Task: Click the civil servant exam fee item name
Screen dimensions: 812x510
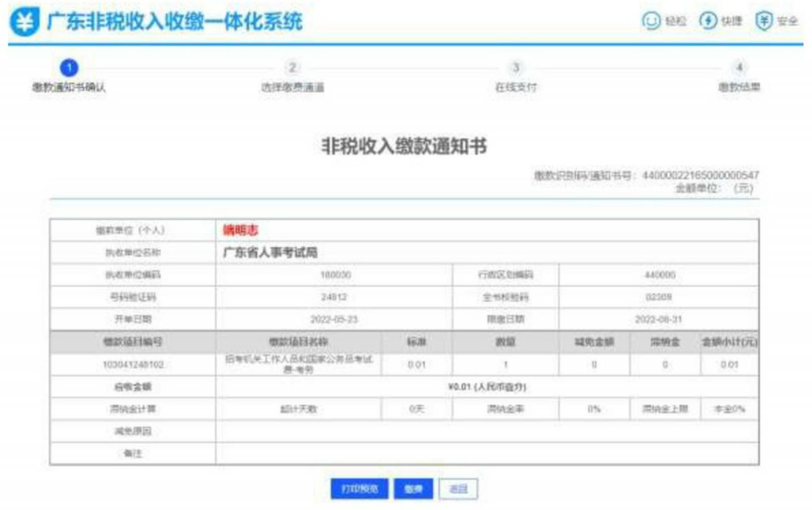Action: click(x=298, y=364)
